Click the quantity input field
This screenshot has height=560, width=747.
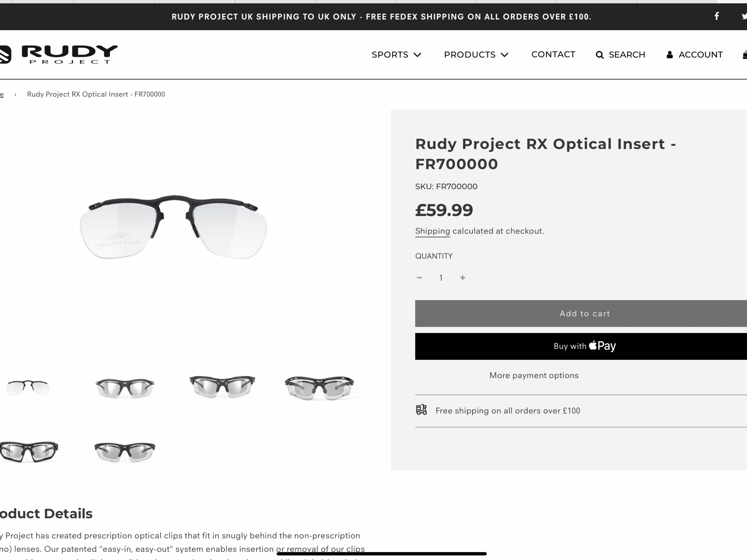[441, 278]
